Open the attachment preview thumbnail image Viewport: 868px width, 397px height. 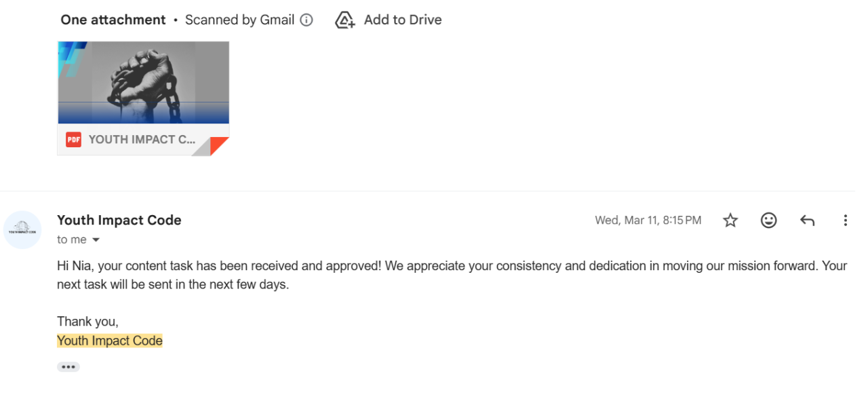[143, 81]
